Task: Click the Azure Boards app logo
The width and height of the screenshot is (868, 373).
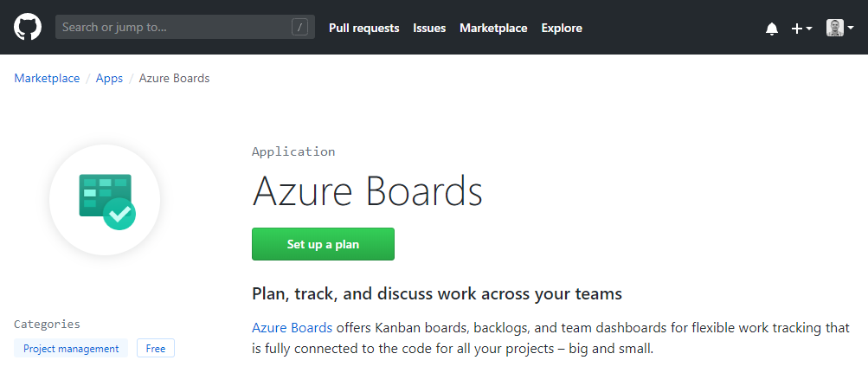Action: 105,200
